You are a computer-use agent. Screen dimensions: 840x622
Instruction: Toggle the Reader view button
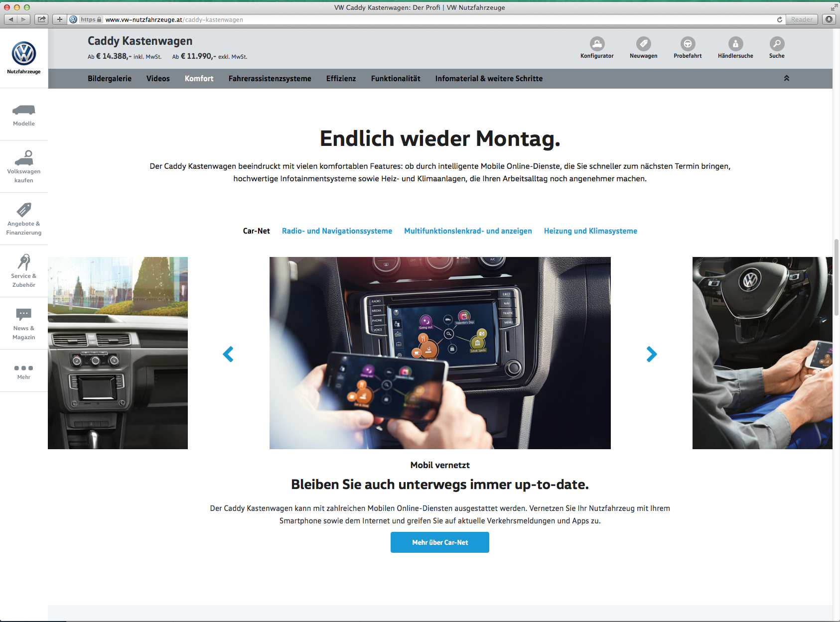(802, 19)
